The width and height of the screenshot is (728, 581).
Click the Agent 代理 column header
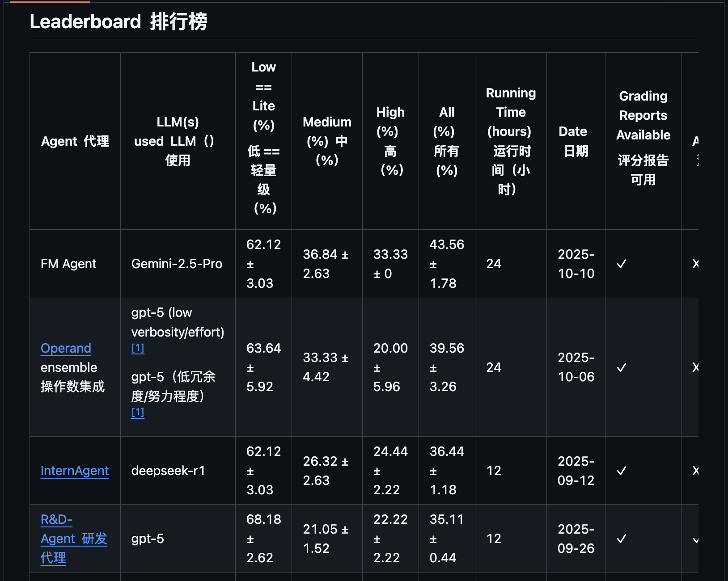pos(75,141)
